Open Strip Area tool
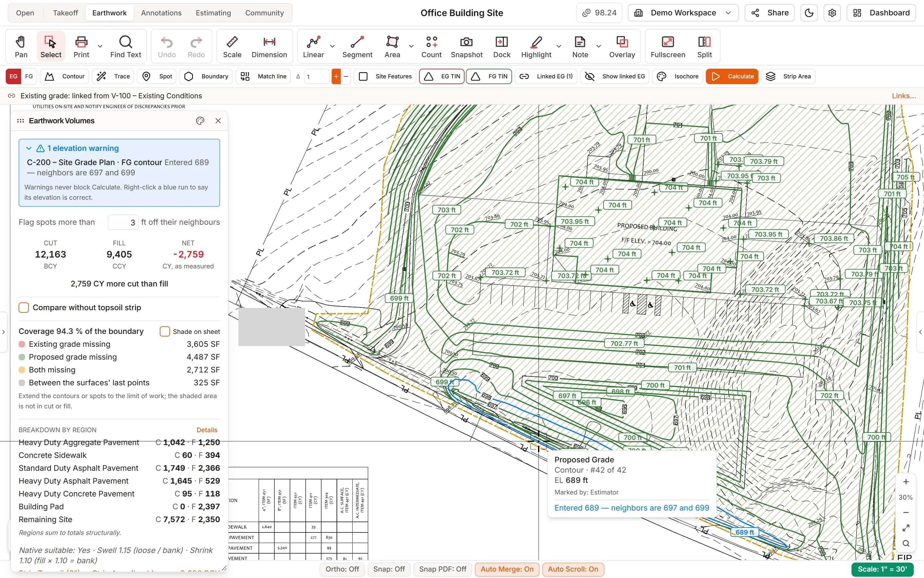The width and height of the screenshot is (924, 578). pos(788,76)
